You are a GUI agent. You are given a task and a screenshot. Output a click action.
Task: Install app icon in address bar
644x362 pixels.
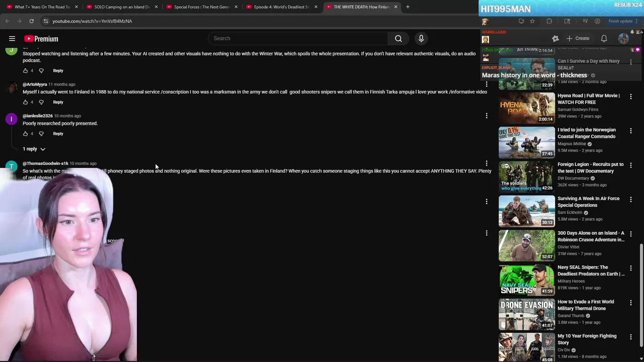[x=521, y=21]
